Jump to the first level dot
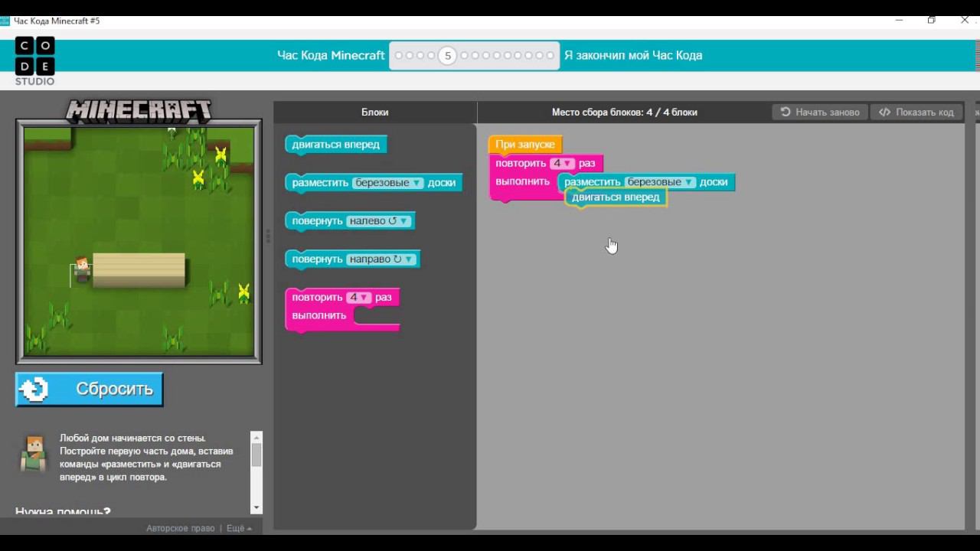This screenshot has width=980, height=551. pos(398,55)
